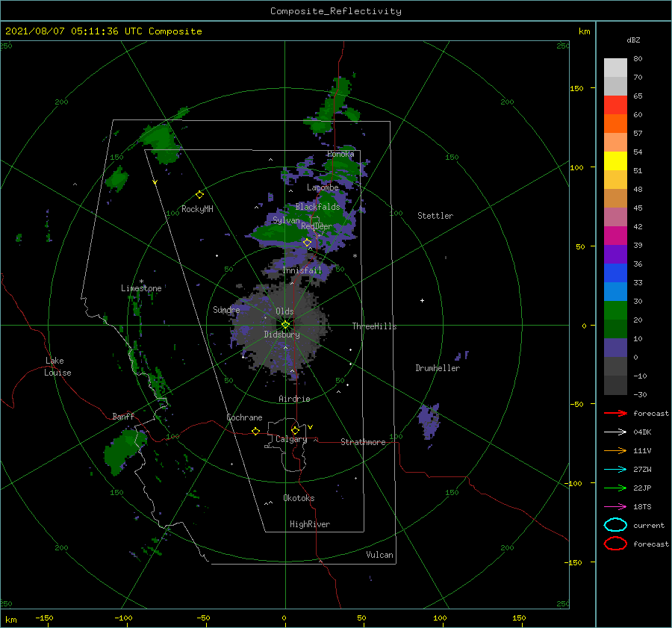Image resolution: width=672 pixels, height=628 pixels.
Task: Select the cyan 27ZW arrow icon
Action: tap(615, 470)
